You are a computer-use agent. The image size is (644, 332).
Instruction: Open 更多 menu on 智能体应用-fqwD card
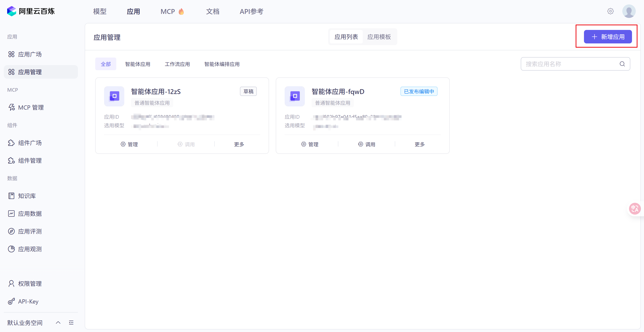click(419, 144)
